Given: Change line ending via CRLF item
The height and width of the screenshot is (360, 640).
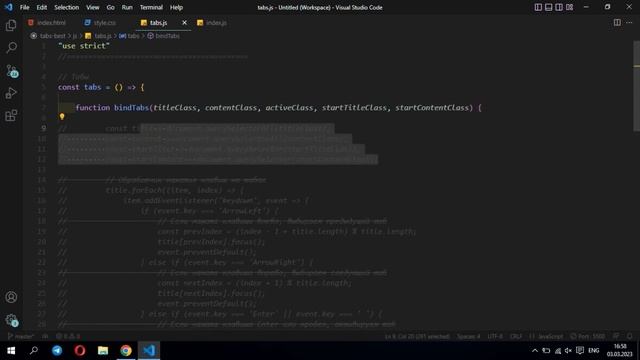Looking at the screenshot, I should coord(516,336).
